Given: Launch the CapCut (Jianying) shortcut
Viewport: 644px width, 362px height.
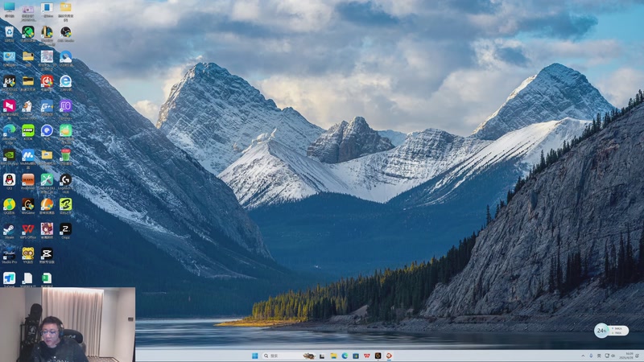Looking at the screenshot, I should [47, 253].
